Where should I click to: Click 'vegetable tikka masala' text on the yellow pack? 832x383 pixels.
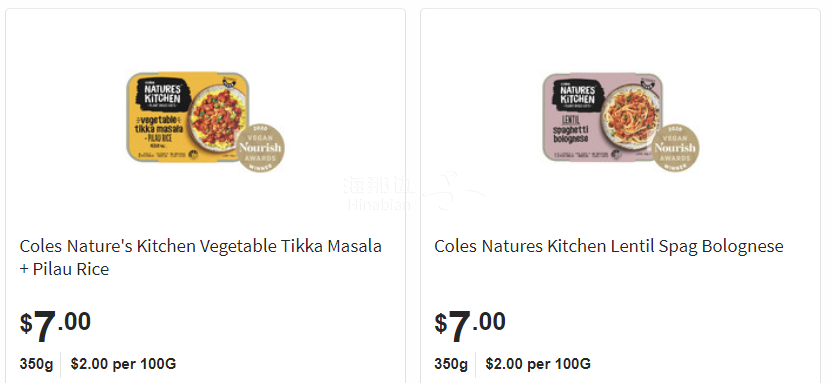point(159,125)
